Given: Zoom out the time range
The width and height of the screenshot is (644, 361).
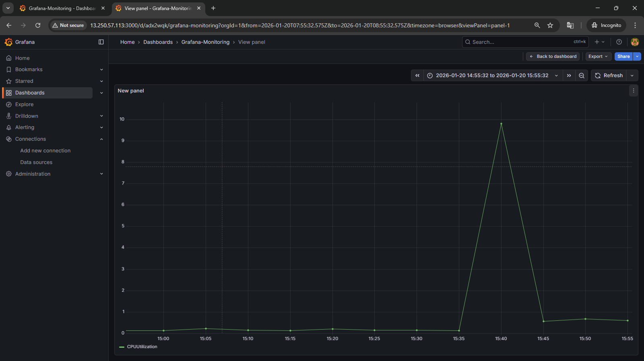Looking at the screenshot, I should 582,76.
